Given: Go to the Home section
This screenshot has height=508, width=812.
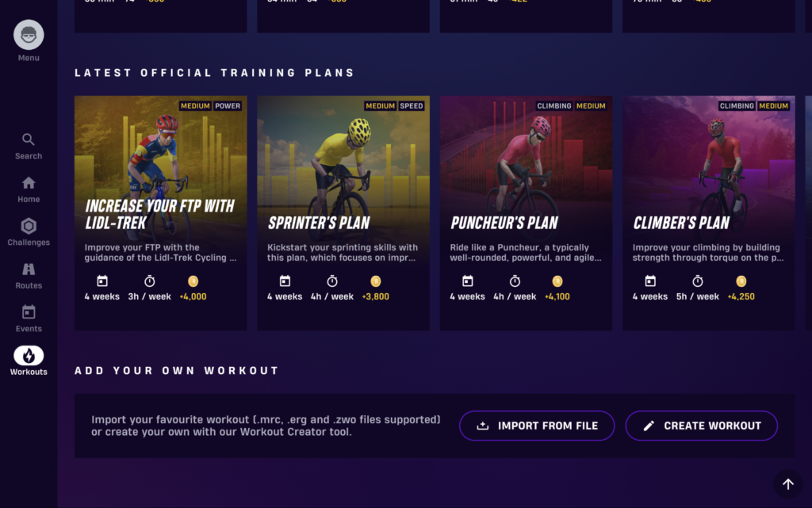Looking at the screenshot, I should pos(29,183).
